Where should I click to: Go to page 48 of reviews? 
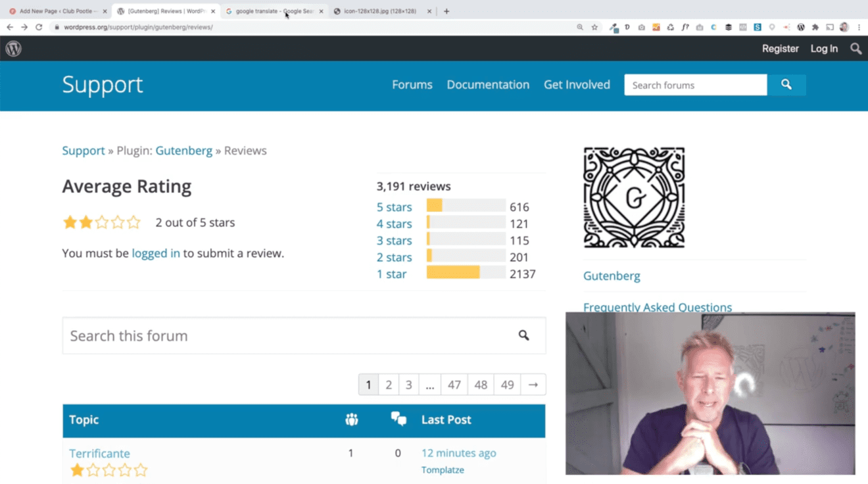[x=481, y=385]
